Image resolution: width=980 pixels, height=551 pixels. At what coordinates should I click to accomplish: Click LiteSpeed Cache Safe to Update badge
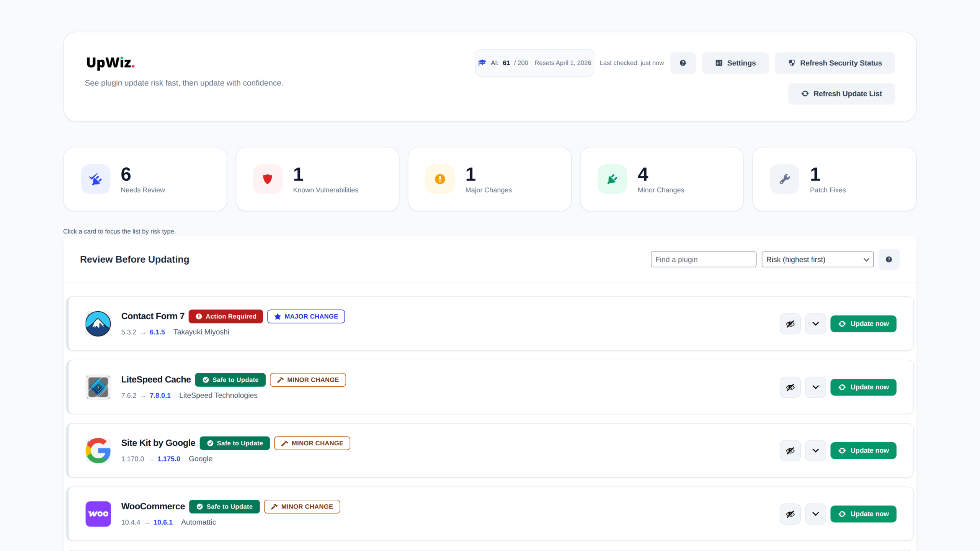pos(230,380)
